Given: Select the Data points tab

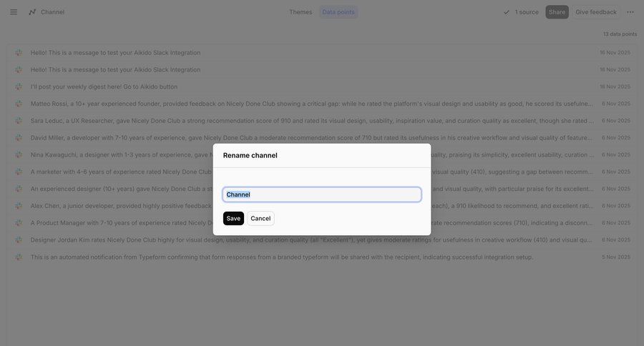Looking at the screenshot, I should pyautogui.click(x=338, y=12).
